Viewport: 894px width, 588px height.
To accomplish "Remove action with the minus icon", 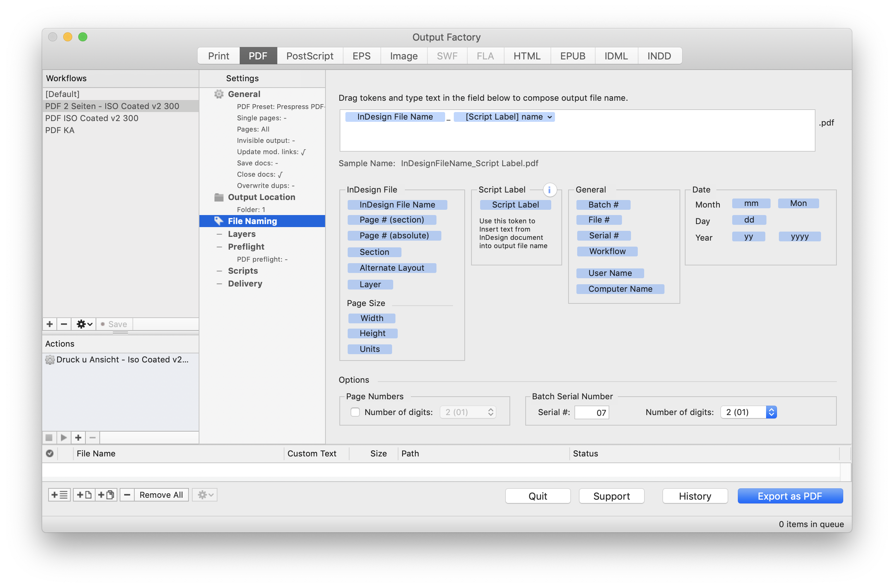I will tap(93, 438).
